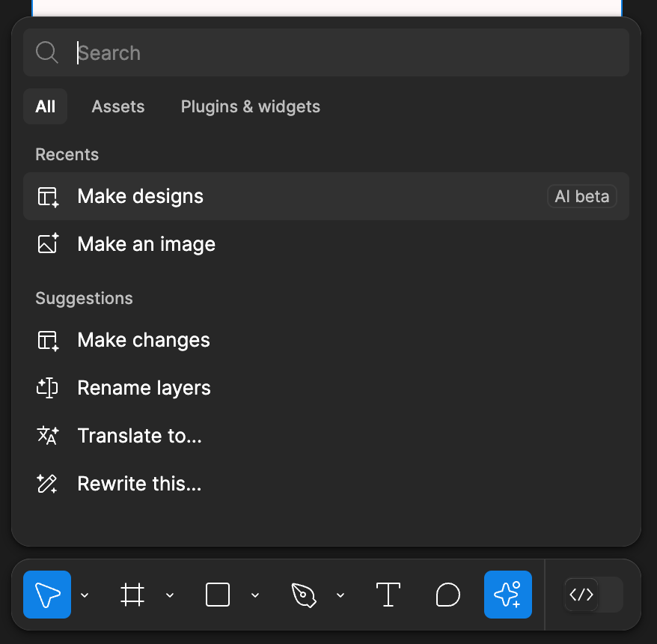This screenshot has height=644, width=657.
Task: Choose Make an image action
Action: pyautogui.click(x=326, y=244)
